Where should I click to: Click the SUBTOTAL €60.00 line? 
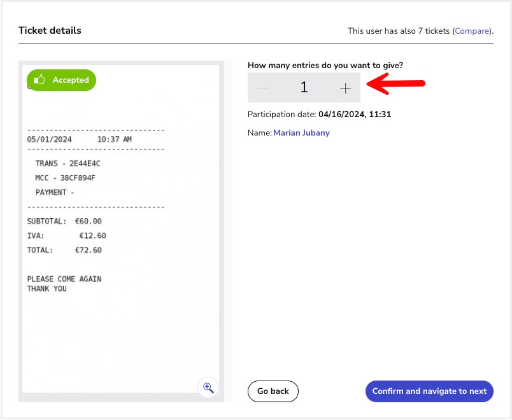click(64, 221)
